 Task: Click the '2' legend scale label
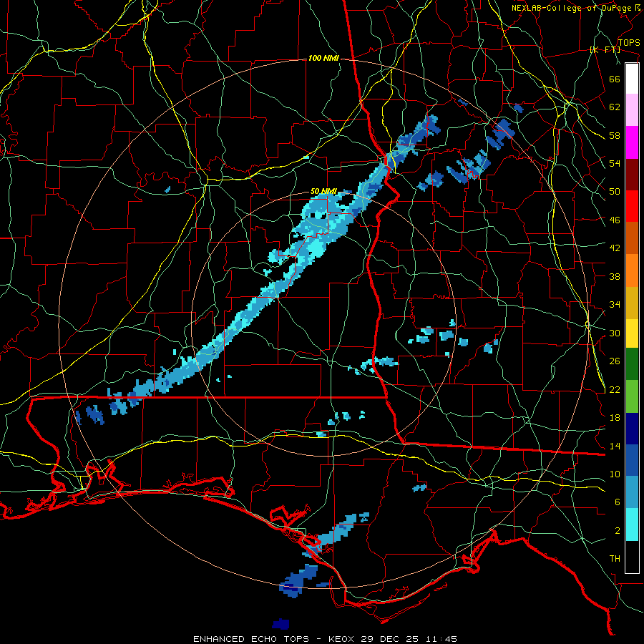(x=618, y=531)
